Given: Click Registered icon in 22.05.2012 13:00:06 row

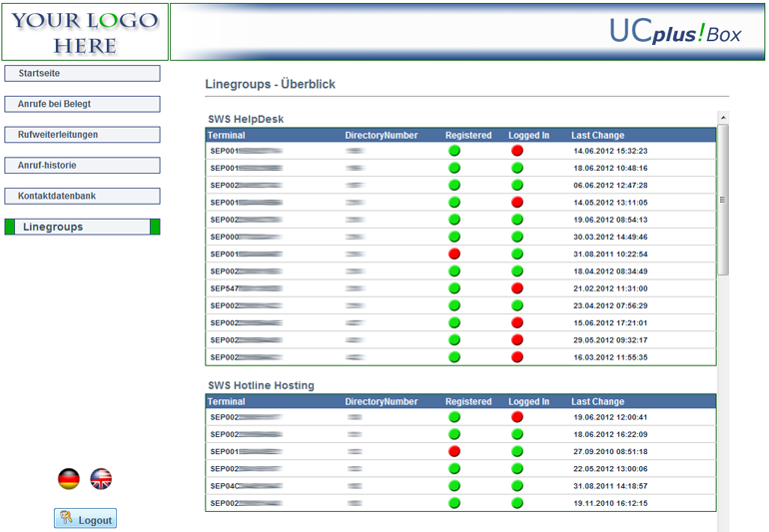Looking at the screenshot, I should point(454,468).
